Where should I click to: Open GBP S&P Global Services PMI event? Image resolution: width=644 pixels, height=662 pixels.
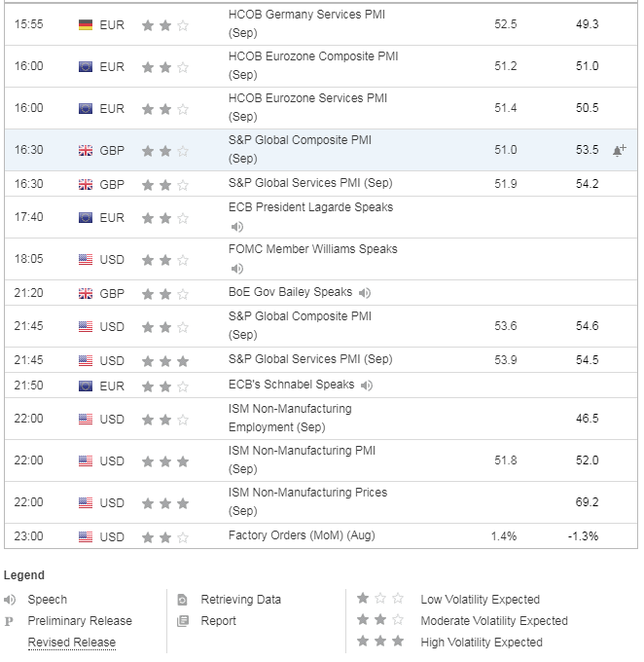click(x=310, y=183)
